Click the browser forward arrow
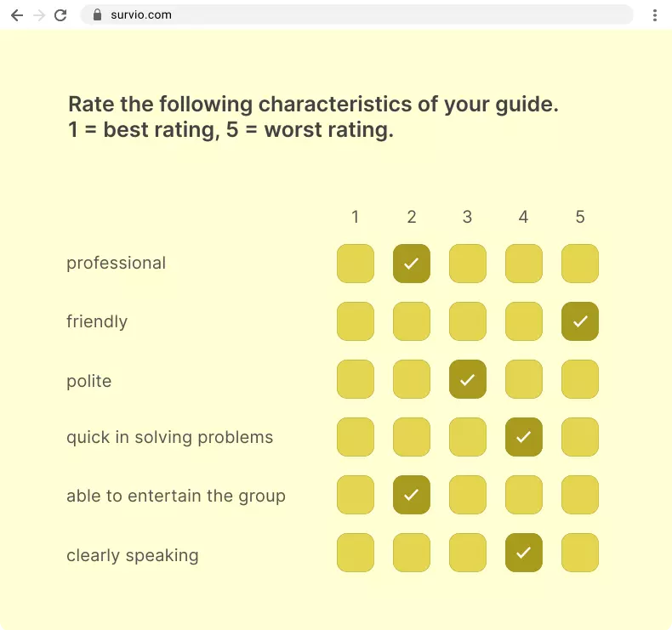The width and height of the screenshot is (672, 630). (x=38, y=14)
